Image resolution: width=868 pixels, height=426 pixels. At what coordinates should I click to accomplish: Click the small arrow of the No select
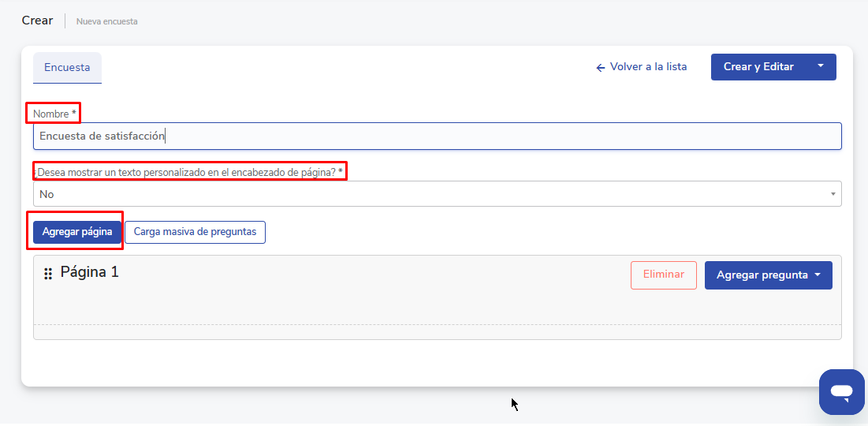[x=833, y=194]
